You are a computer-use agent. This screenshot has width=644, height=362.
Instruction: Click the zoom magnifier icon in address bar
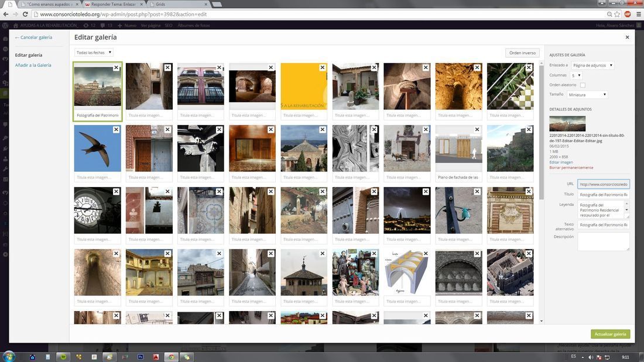(x=609, y=15)
